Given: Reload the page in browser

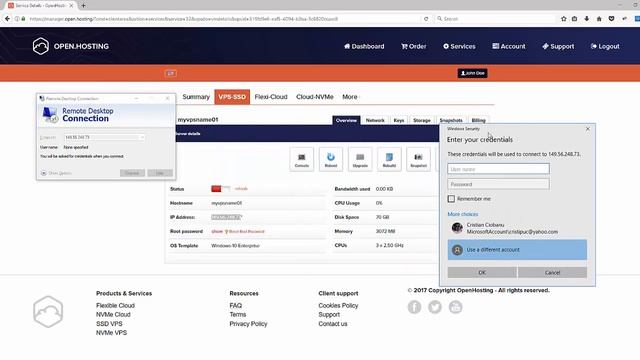Looking at the screenshot, I should [426, 19].
